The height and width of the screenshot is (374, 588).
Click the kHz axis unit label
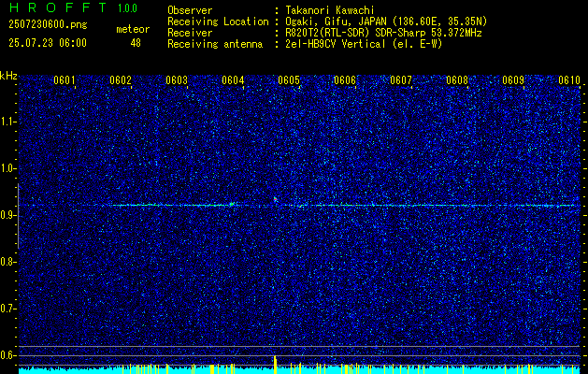(x=8, y=77)
